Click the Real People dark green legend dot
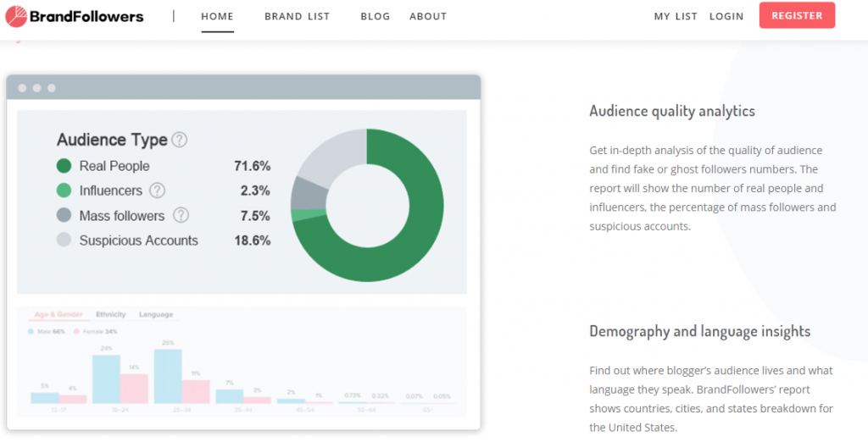The image size is (868, 442). [64, 166]
